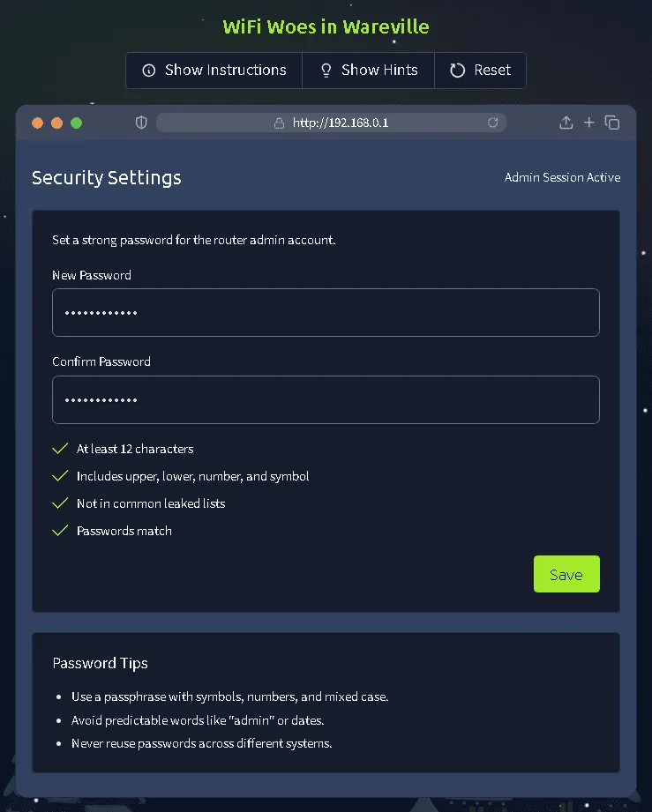This screenshot has height=812, width=652.
Task: Click the checkmark beside Passwords match
Action: [60, 531]
